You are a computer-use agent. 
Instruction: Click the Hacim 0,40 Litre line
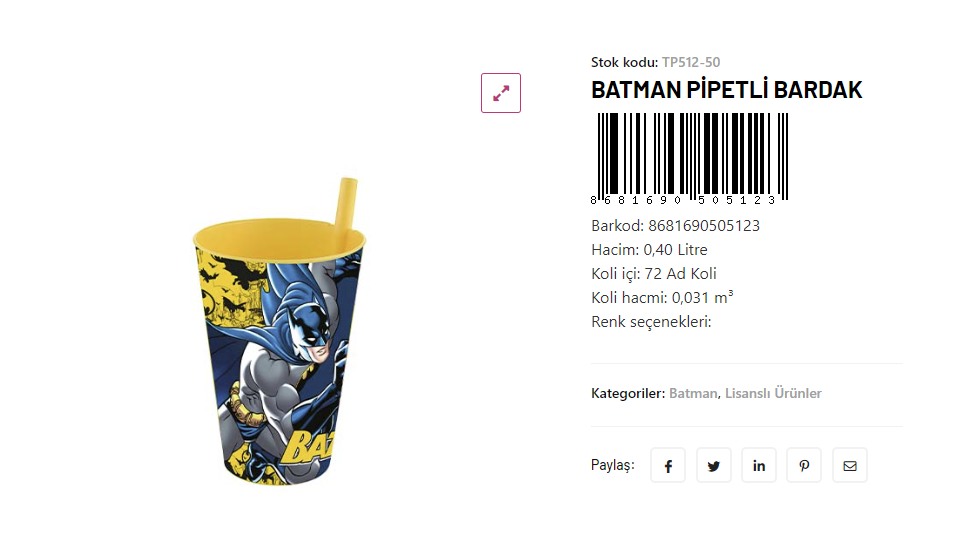(x=649, y=250)
